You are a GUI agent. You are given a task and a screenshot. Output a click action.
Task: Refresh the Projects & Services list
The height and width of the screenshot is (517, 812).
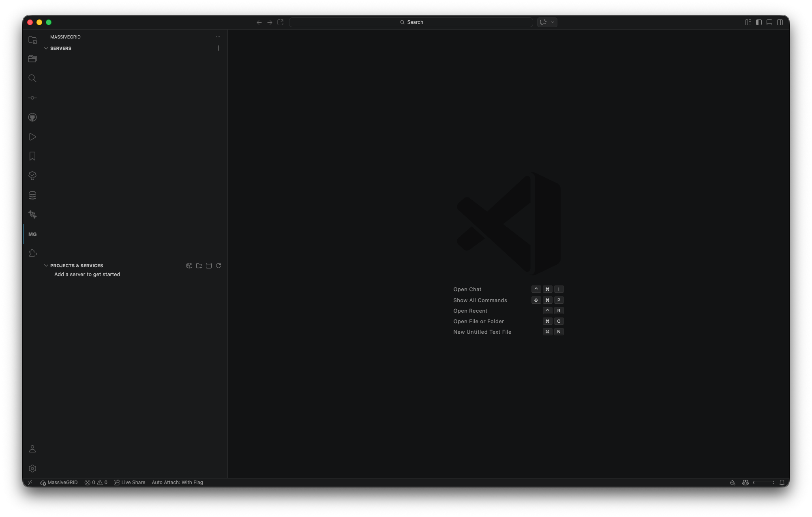pos(219,266)
